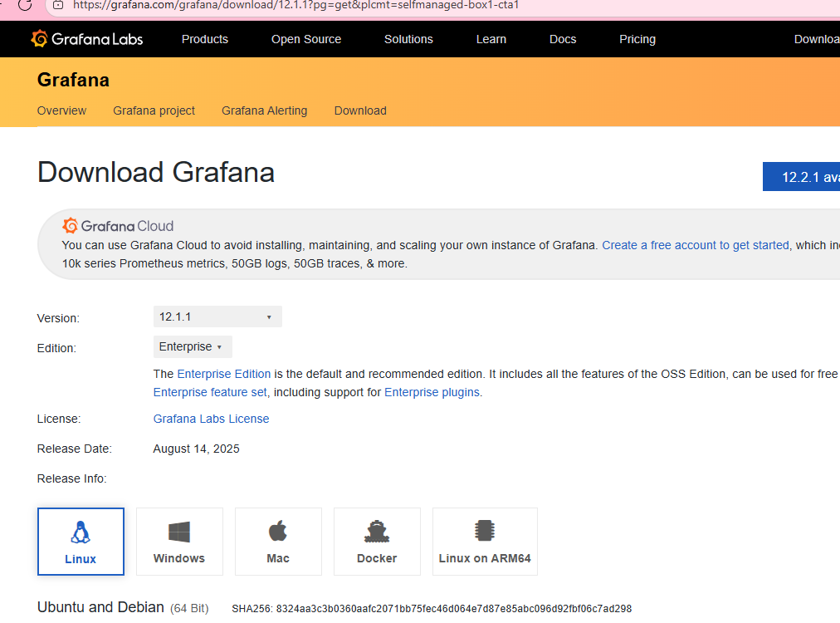Open the Enterprise Edition link

(x=224, y=374)
